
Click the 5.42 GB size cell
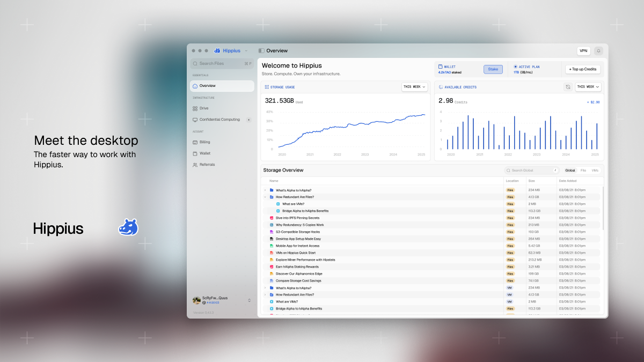(535, 246)
